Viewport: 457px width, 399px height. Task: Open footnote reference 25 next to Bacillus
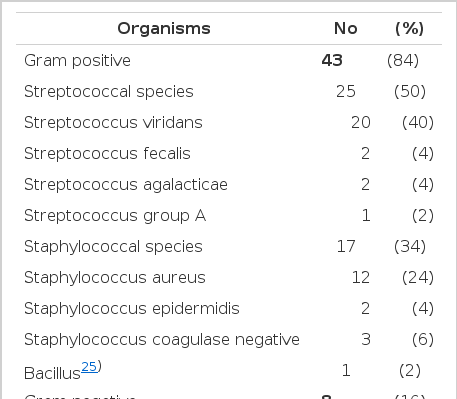pyautogui.click(x=89, y=367)
